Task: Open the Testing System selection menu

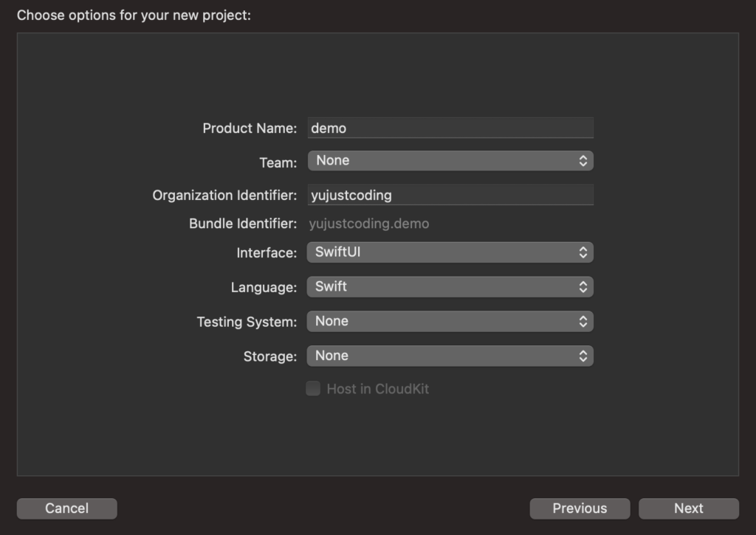Action: (443, 321)
